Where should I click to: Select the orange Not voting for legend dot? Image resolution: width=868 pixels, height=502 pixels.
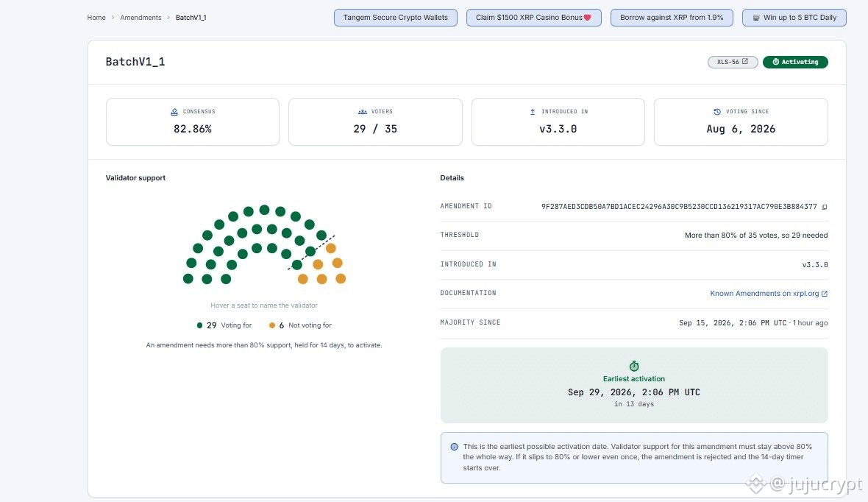(272, 325)
